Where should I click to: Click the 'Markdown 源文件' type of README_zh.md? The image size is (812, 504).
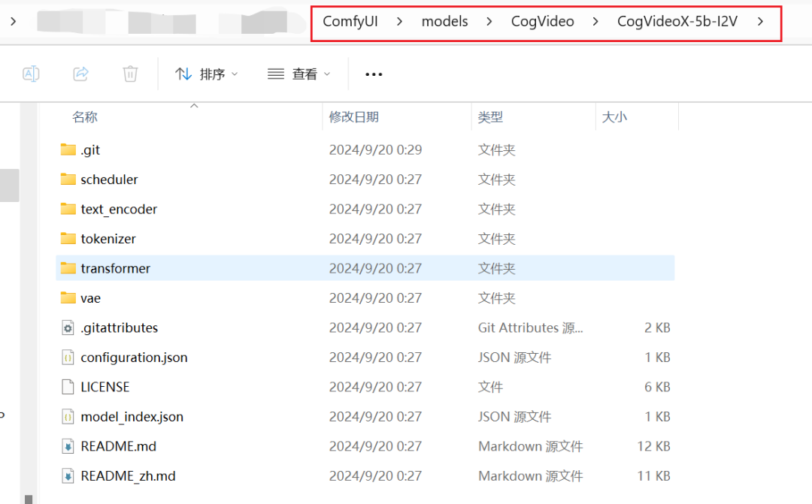pyautogui.click(x=530, y=475)
